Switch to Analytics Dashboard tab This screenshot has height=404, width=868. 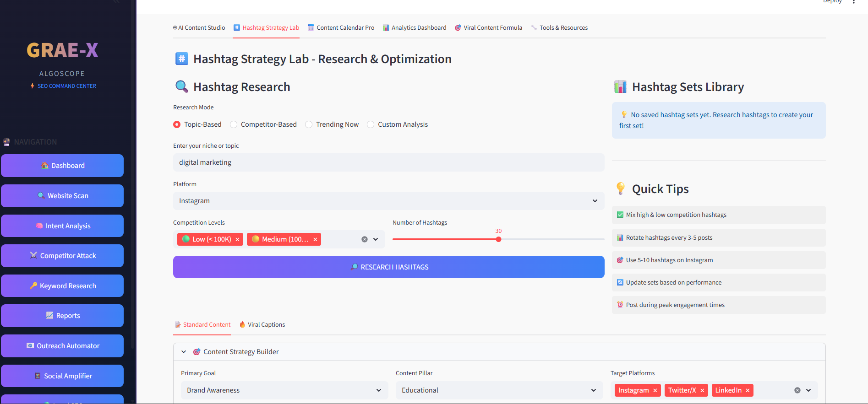pyautogui.click(x=415, y=27)
